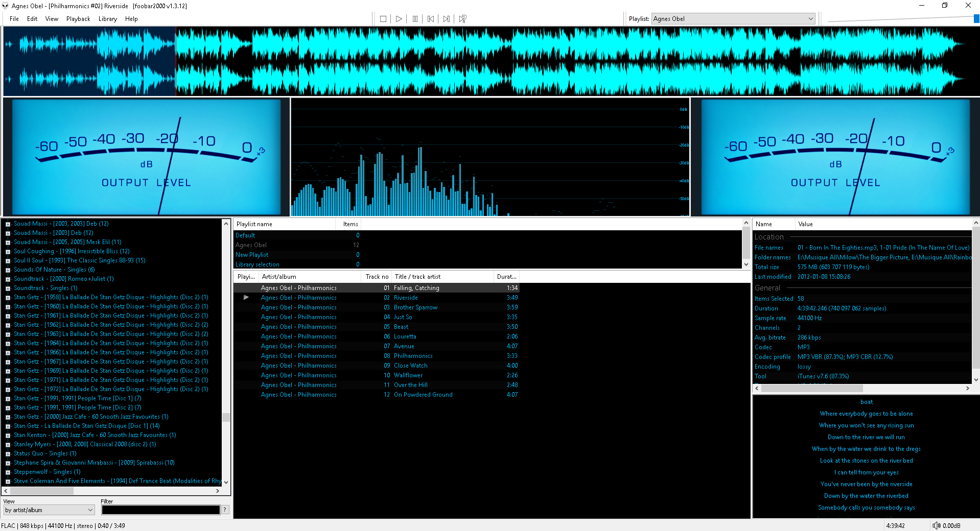Expand Status Quo Singles node

coord(8,454)
